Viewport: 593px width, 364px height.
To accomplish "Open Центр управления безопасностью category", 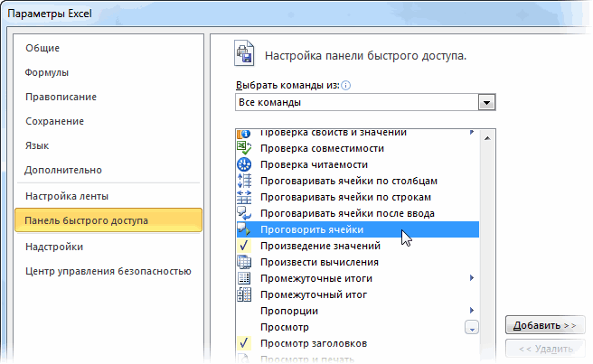I will point(108,271).
